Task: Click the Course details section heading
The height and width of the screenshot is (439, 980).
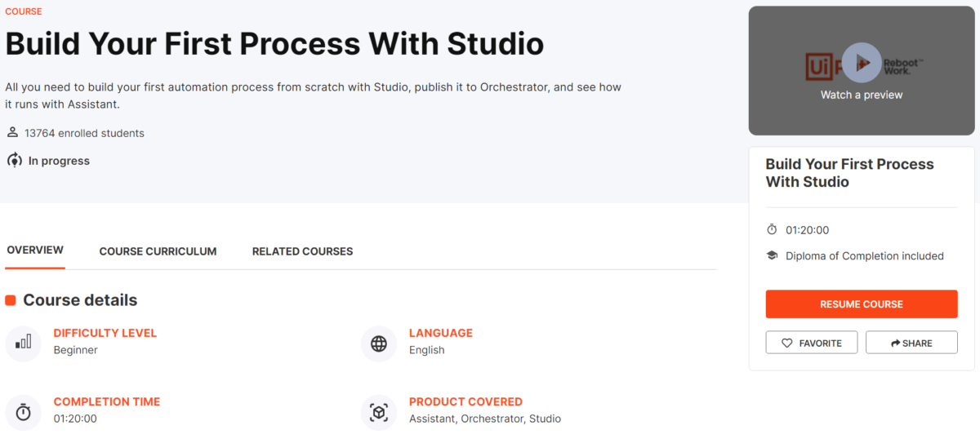Action: [x=80, y=300]
